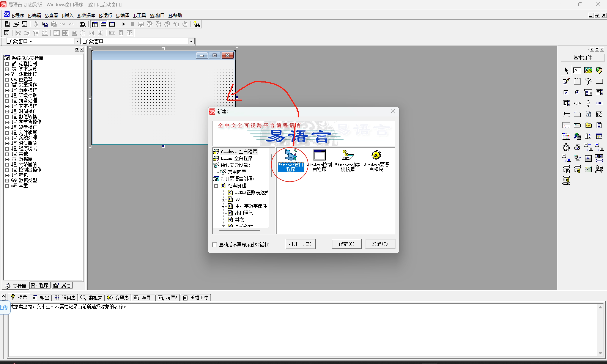Viewport: 607px width, 364px height.
Task: Click the hand tool toolbar icon
Action: [185, 24]
